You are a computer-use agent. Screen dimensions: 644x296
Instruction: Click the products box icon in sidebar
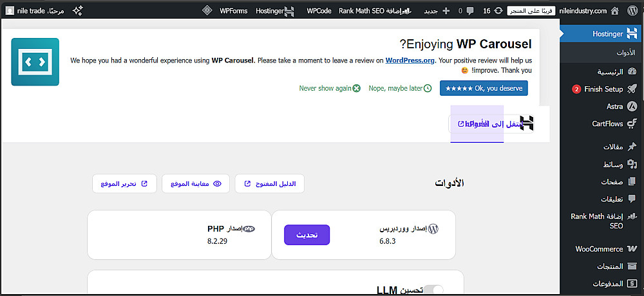pos(632,266)
